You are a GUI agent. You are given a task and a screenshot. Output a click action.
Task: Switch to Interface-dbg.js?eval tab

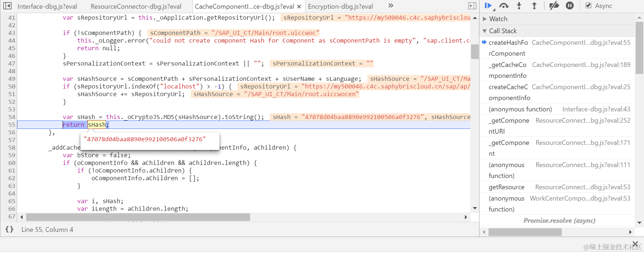tap(47, 7)
